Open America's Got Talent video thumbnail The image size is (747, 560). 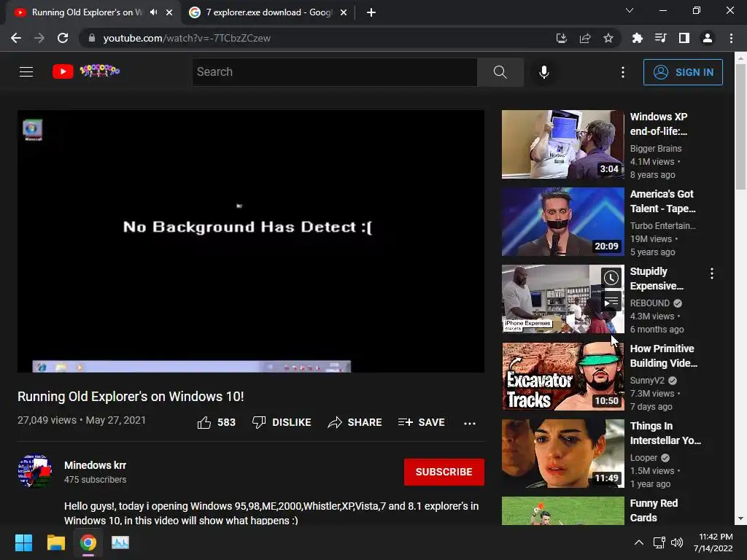pyautogui.click(x=562, y=222)
